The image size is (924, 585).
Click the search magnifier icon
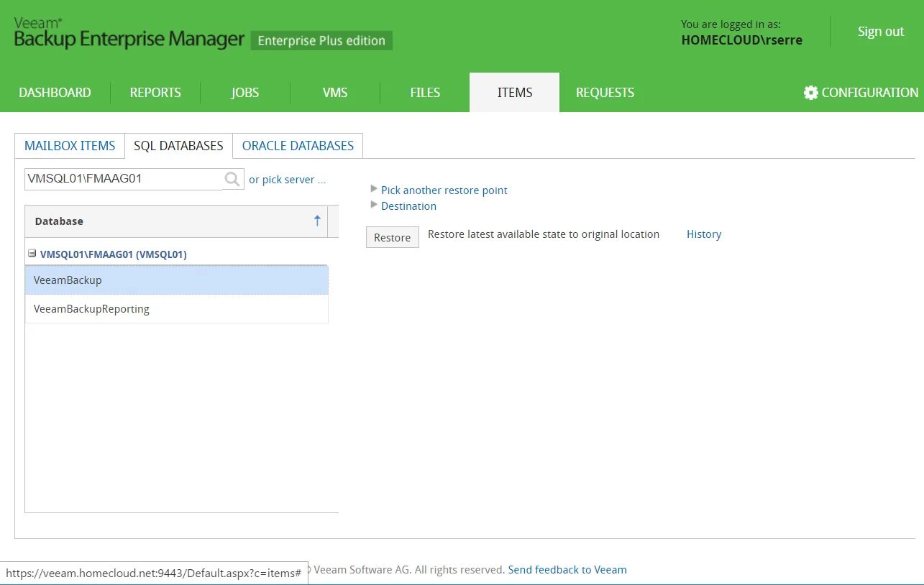pyautogui.click(x=232, y=180)
